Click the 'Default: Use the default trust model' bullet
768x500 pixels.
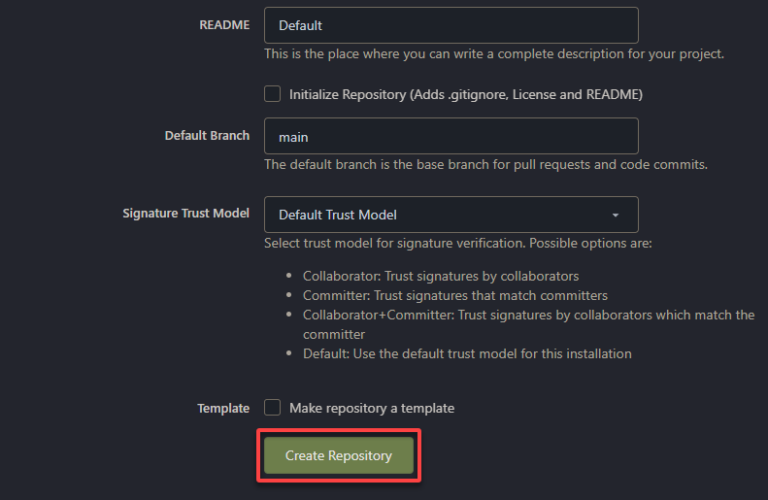pos(467,354)
